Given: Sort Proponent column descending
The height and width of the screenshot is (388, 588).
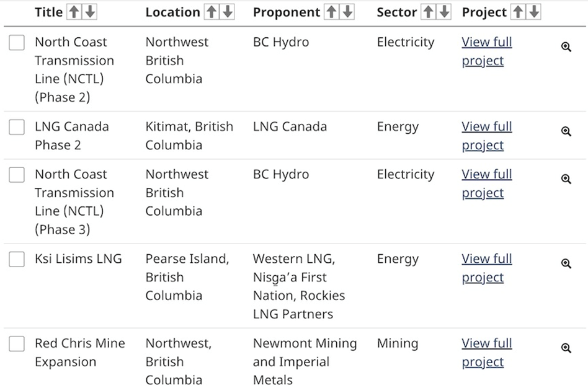Looking at the screenshot, I should click(347, 12).
